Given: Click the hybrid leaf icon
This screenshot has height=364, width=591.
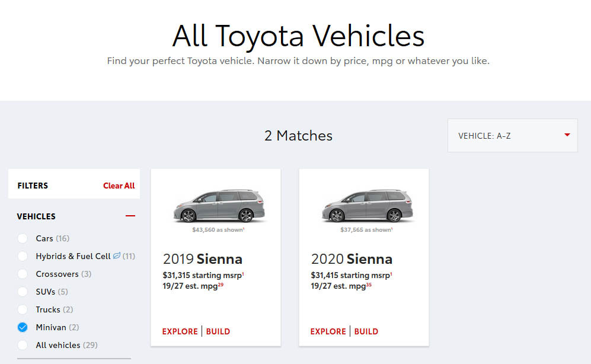Looking at the screenshot, I should 117,256.
